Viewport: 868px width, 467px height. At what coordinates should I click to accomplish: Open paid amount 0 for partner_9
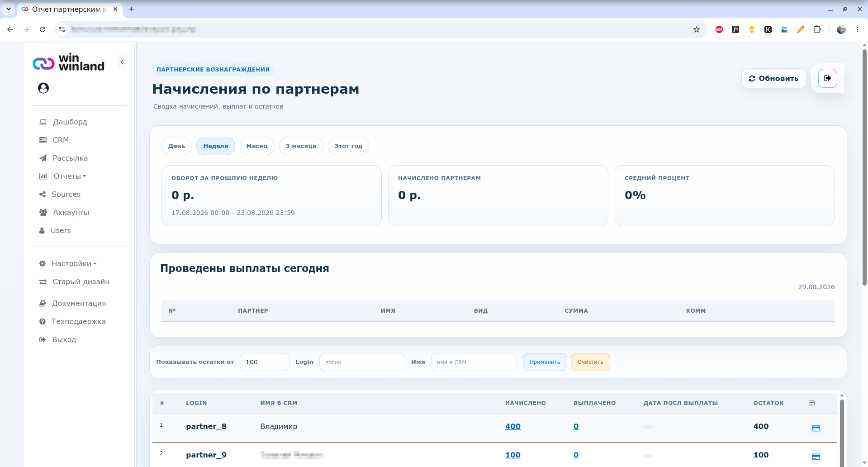coord(576,455)
